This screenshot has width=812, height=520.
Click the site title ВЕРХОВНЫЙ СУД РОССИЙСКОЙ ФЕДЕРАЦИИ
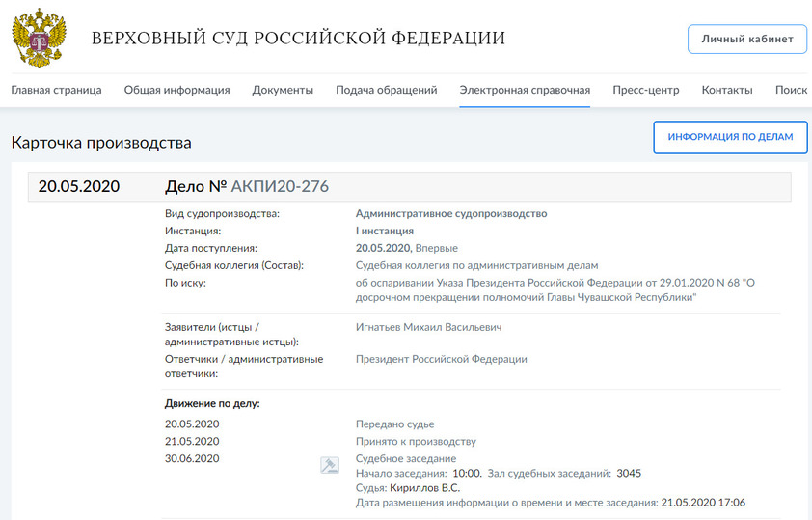click(x=298, y=39)
